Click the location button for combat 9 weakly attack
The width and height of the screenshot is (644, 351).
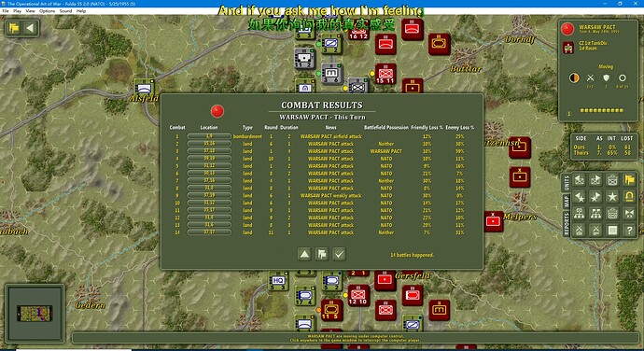click(209, 195)
